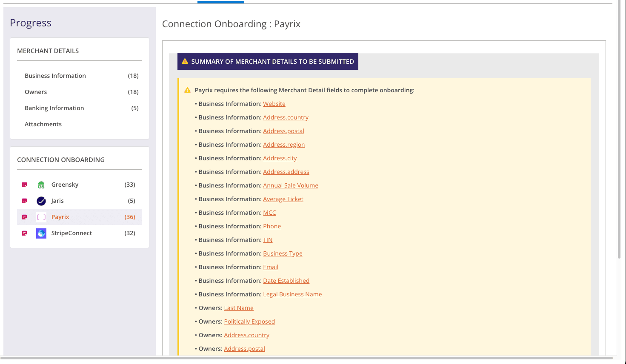626x364 pixels.
Task: Follow the Owners Last Name link
Action: coord(239,308)
